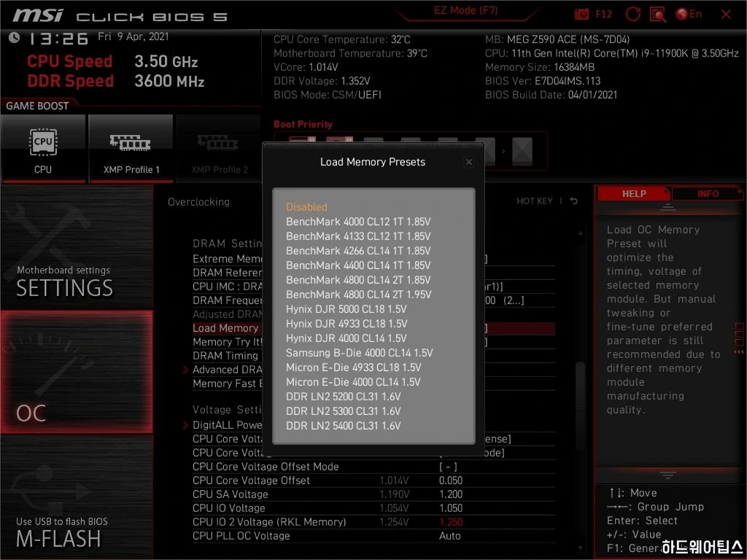Choose Hynix DJR 4000 CL14 1.5V preset
This screenshot has width=747, height=560.
tap(347, 338)
